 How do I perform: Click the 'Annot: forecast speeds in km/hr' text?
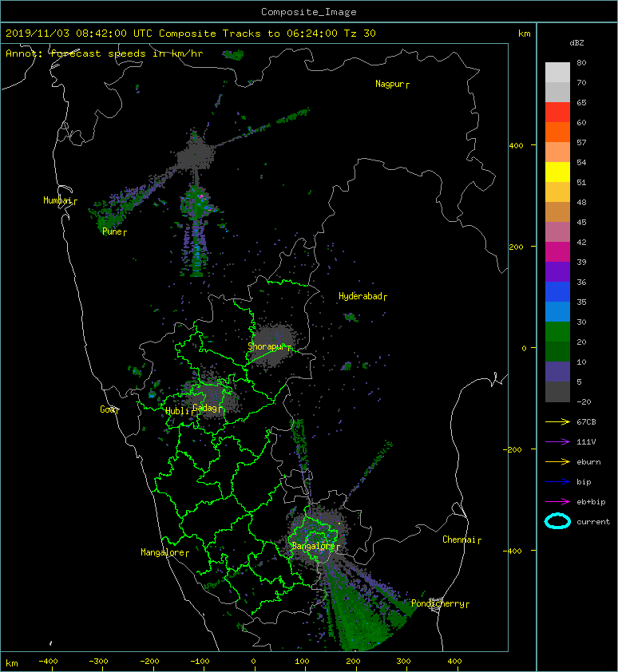pyautogui.click(x=105, y=53)
